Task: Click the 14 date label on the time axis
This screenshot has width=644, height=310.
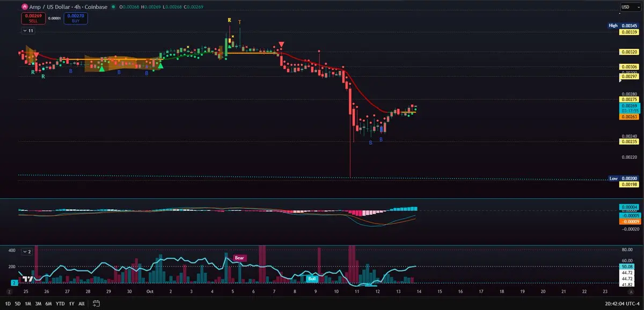Action: (x=419, y=291)
